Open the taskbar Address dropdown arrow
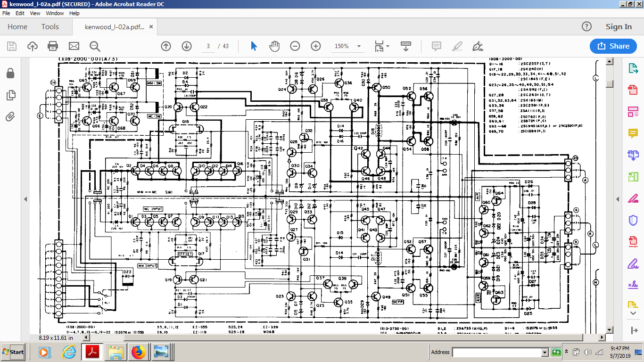This screenshot has width=644, height=362. click(545, 352)
